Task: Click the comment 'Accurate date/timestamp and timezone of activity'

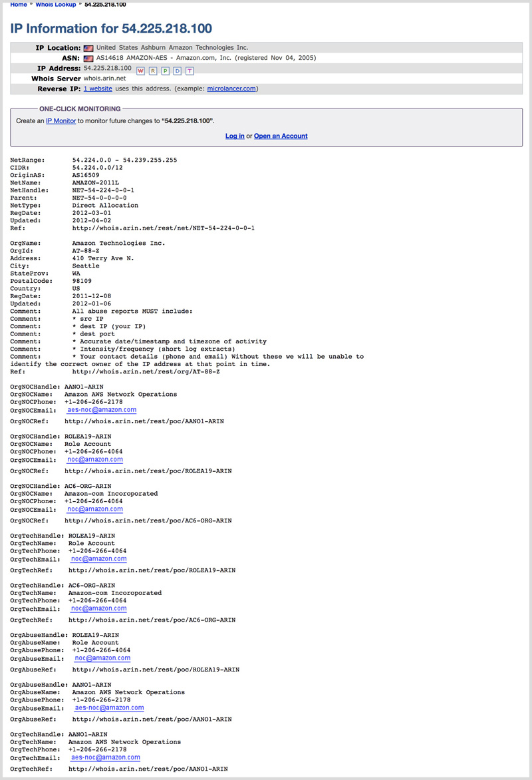Action: 174,341
